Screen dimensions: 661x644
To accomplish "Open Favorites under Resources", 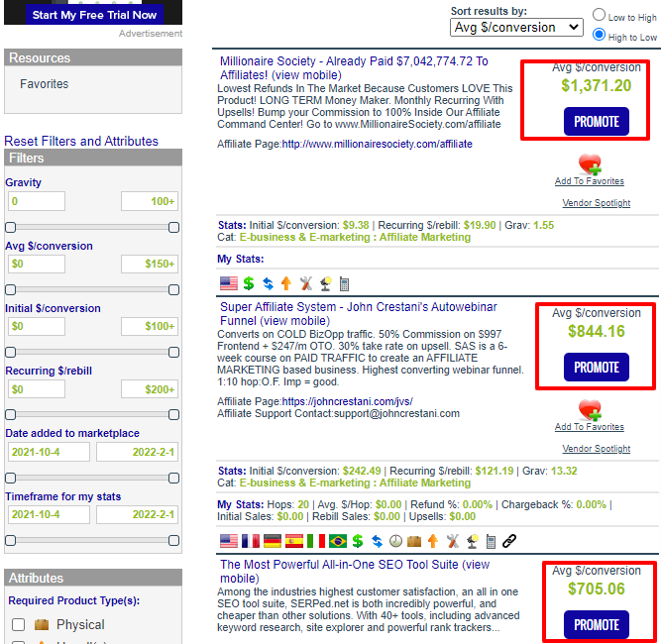I will pyautogui.click(x=45, y=84).
